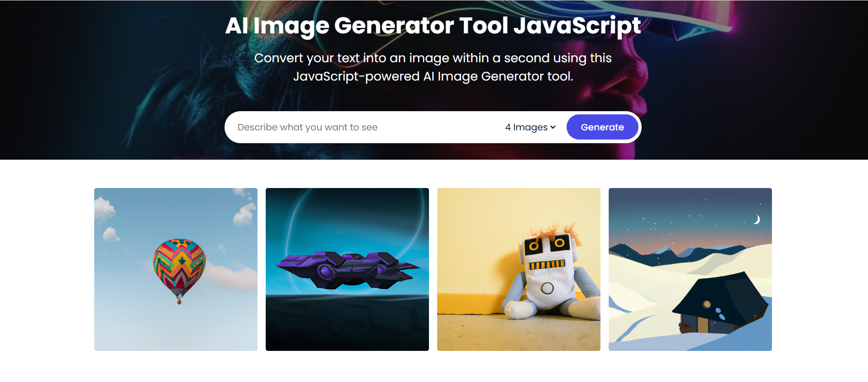Click the robot toy's face
868x382 pixels.
tap(547, 253)
